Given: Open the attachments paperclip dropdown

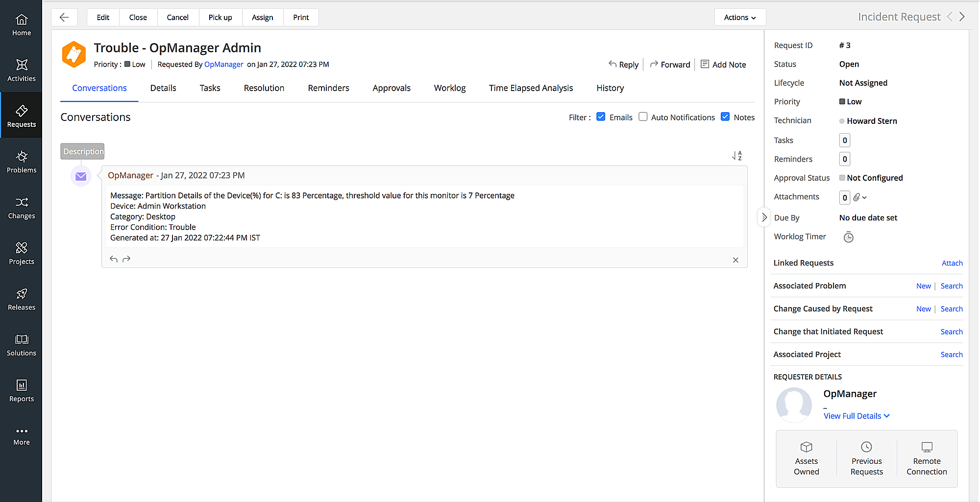Looking at the screenshot, I should click(860, 197).
